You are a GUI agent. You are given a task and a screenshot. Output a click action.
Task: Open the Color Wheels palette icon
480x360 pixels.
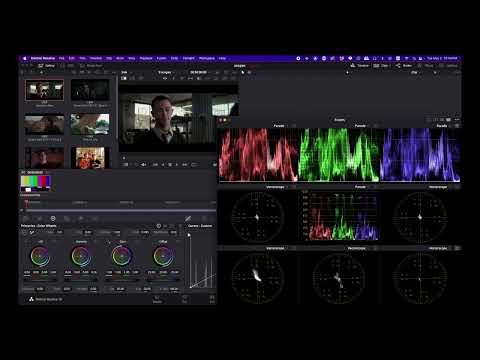(53, 218)
